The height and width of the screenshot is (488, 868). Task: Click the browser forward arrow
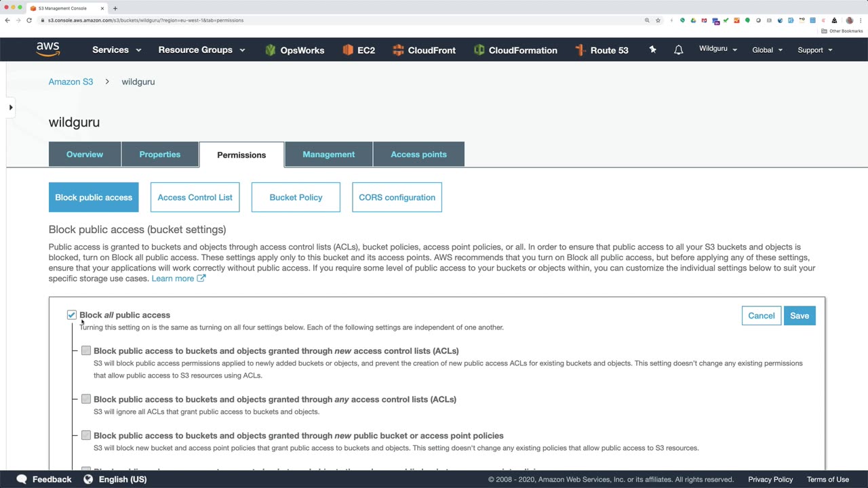tap(18, 20)
